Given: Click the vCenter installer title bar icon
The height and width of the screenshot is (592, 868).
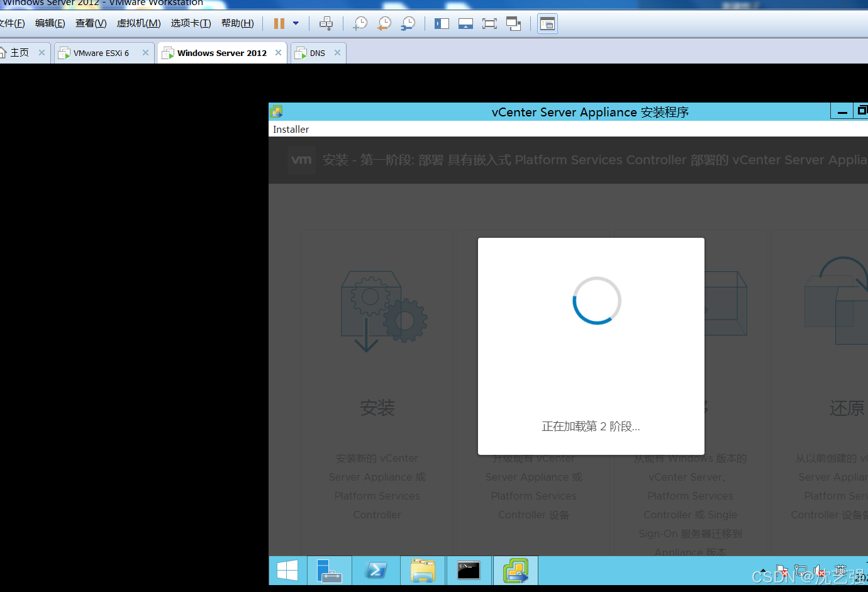Looking at the screenshot, I should click(276, 112).
